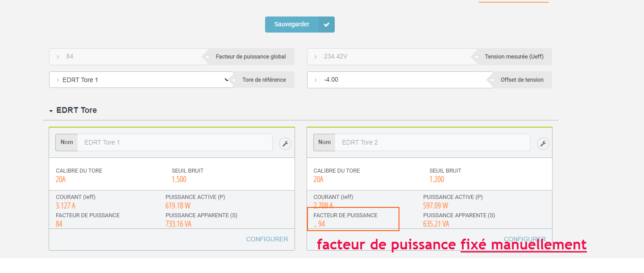The height and width of the screenshot is (273, 644).
Task: Click the 84 power factor of Tore 1
Action: (x=59, y=224)
